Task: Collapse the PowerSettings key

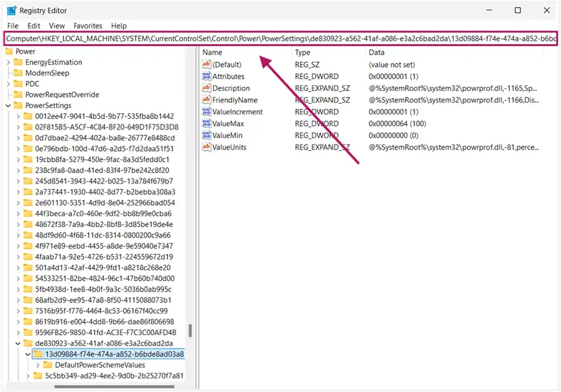Action: (9, 105)
